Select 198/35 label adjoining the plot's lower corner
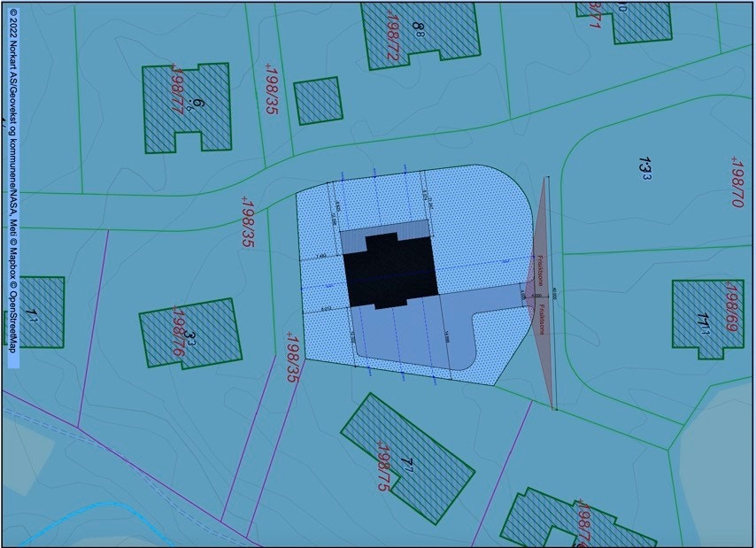 [x=292, y=357]
